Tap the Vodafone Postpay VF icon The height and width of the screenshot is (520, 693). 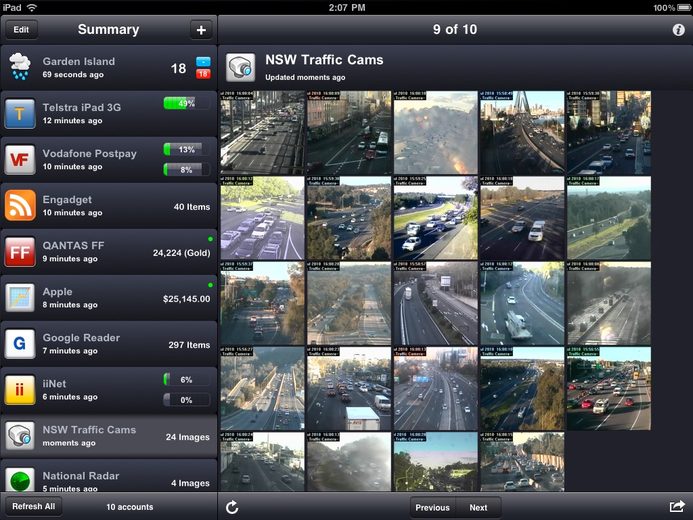[x=20, y=159]
